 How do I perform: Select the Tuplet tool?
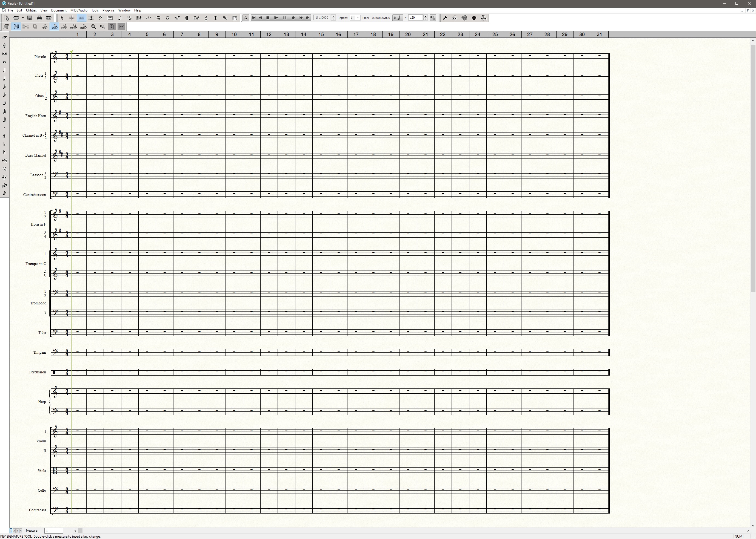[149, 18]
